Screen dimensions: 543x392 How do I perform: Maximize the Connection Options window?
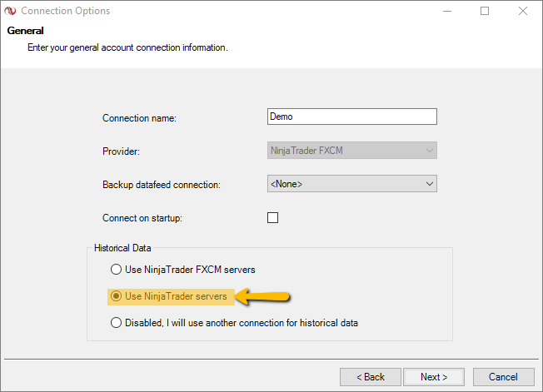coord(485,12)
